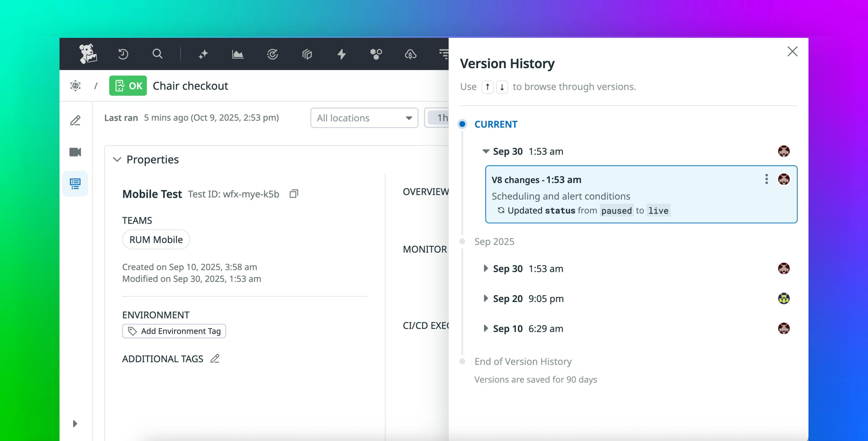The width and height of the screenshot is (868, 441).
Task: Click the lightning bolt icon in the top bar
Action: [341, 54]
